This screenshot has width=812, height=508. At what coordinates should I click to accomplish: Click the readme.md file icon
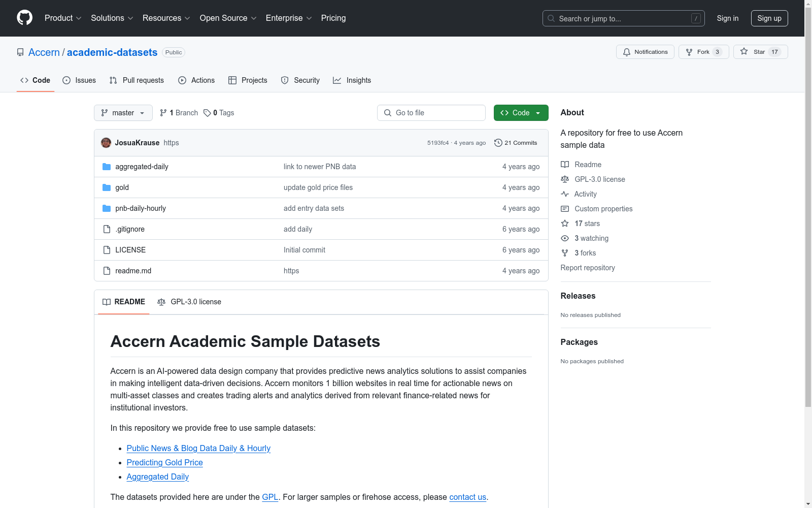[x=107, y=271]
